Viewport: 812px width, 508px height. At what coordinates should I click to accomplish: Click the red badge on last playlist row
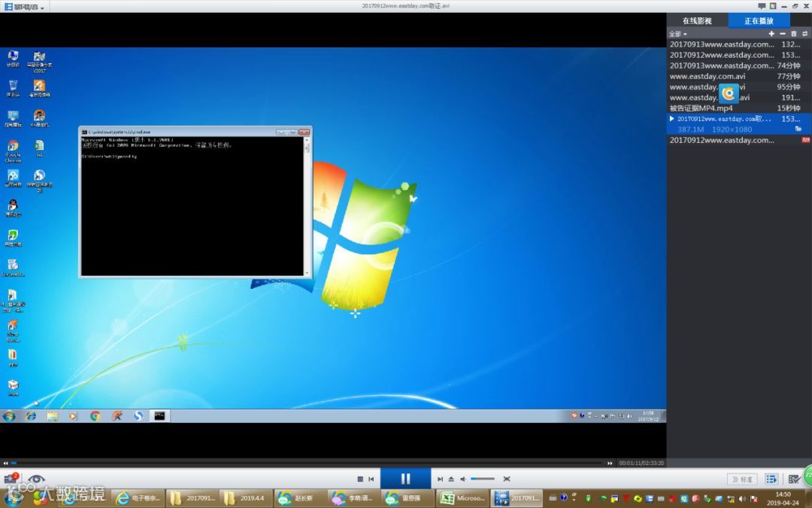805,140
